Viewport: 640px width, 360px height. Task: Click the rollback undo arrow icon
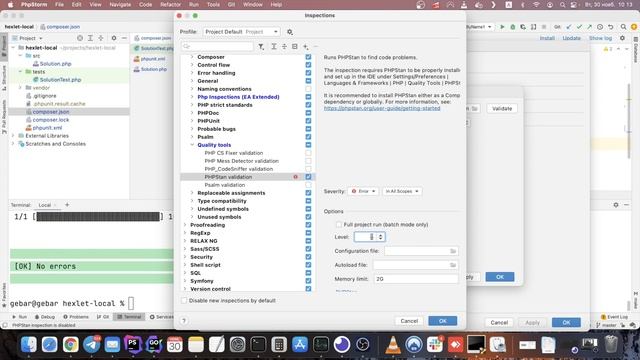click(x=611, y=27)
